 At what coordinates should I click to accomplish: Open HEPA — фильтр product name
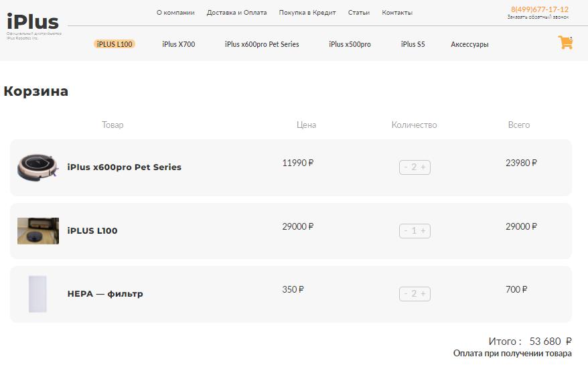(105, 294)
